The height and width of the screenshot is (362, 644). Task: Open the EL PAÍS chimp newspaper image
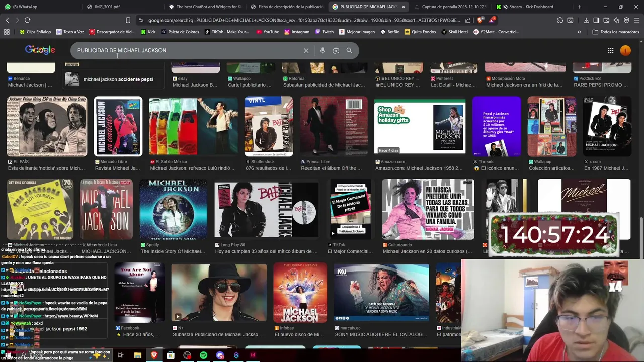click(47, 126)
